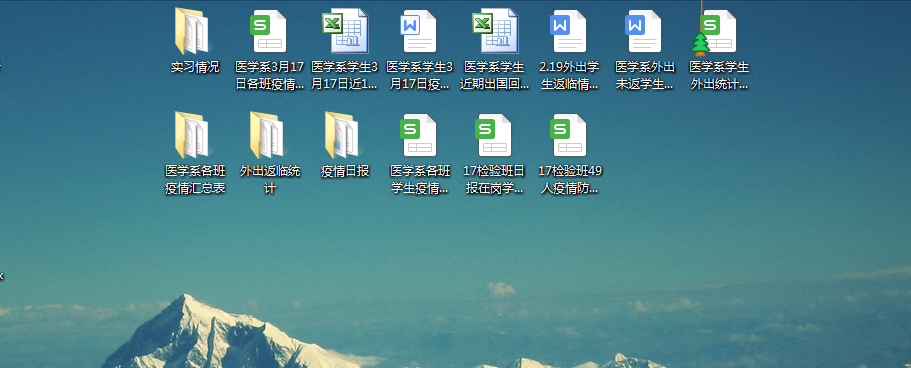Click the label 医学系学生3月17日疫...
Viewport: 911px width, 368px height.
click(x=419, y=76)
